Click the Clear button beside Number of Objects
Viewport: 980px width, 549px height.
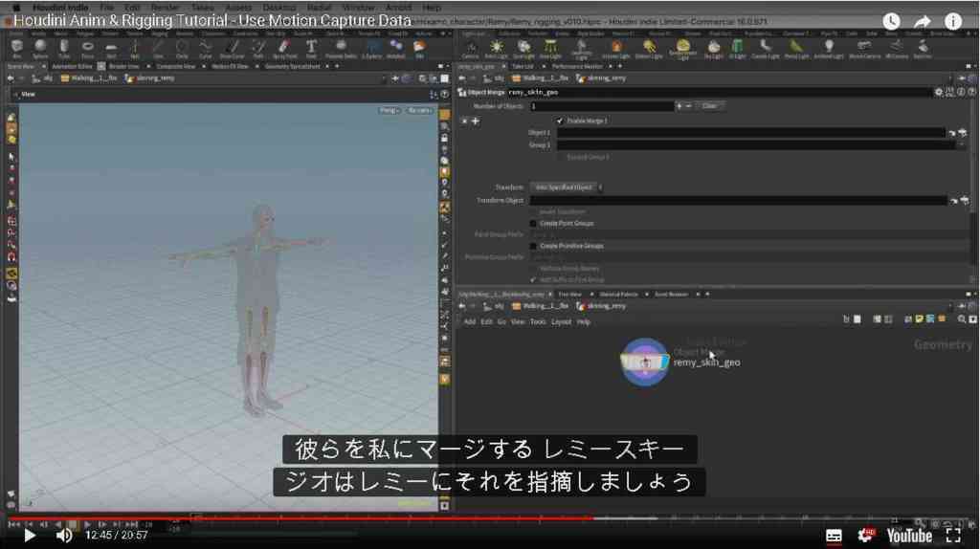(709, 106)
